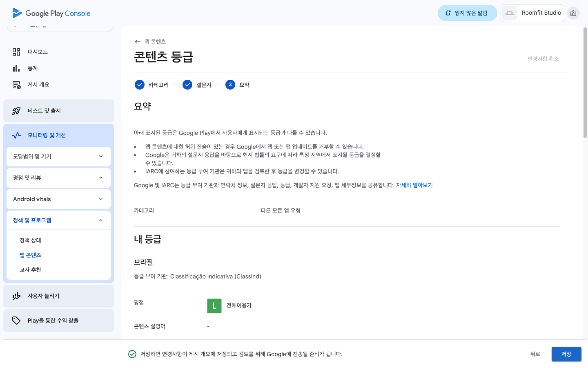Open the dashboard (대시보드) grid icon
The height and width of the screenshot is (368, 588).
click(16, 52)
